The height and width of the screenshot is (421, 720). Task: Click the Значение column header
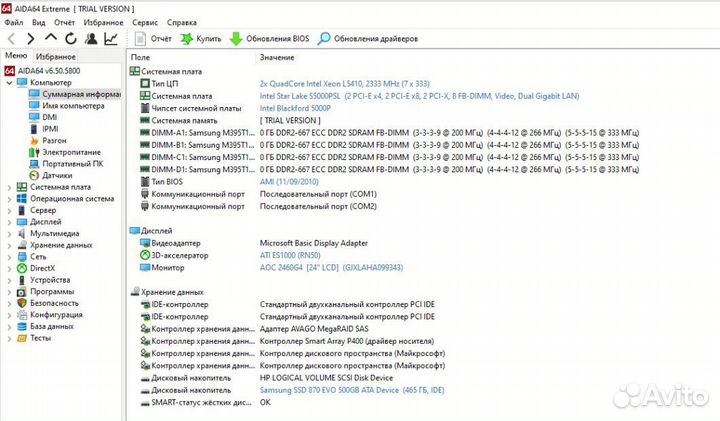[277, 57]
